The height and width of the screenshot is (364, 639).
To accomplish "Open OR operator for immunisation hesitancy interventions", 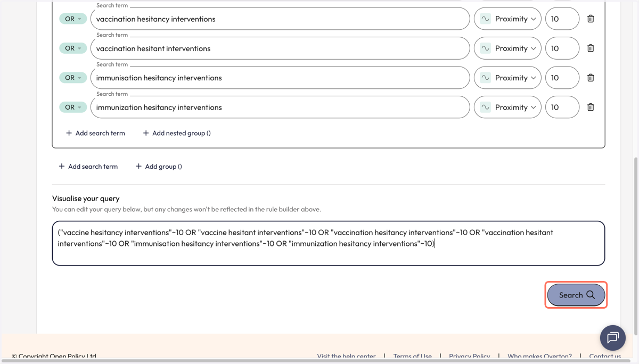I will click(x=73, y=78).
